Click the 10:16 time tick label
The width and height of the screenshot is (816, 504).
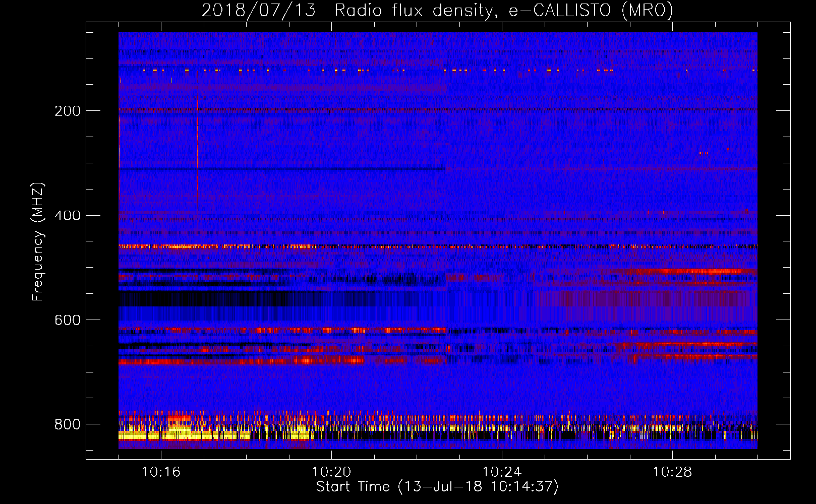click(161, 472)
